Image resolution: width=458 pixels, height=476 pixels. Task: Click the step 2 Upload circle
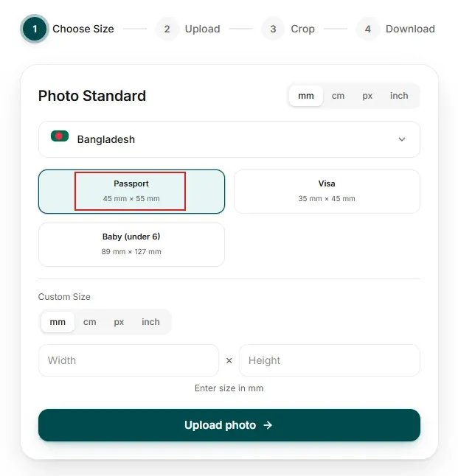[167, 29]
